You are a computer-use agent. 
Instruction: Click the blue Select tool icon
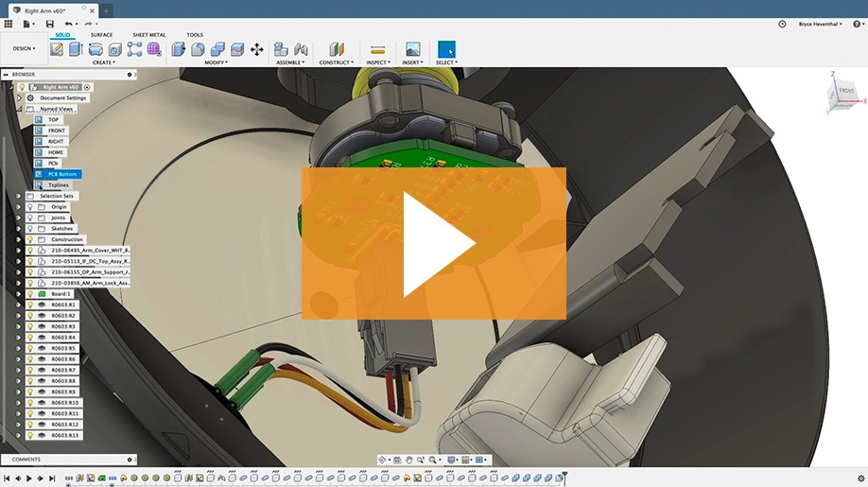tap(446, 49)
